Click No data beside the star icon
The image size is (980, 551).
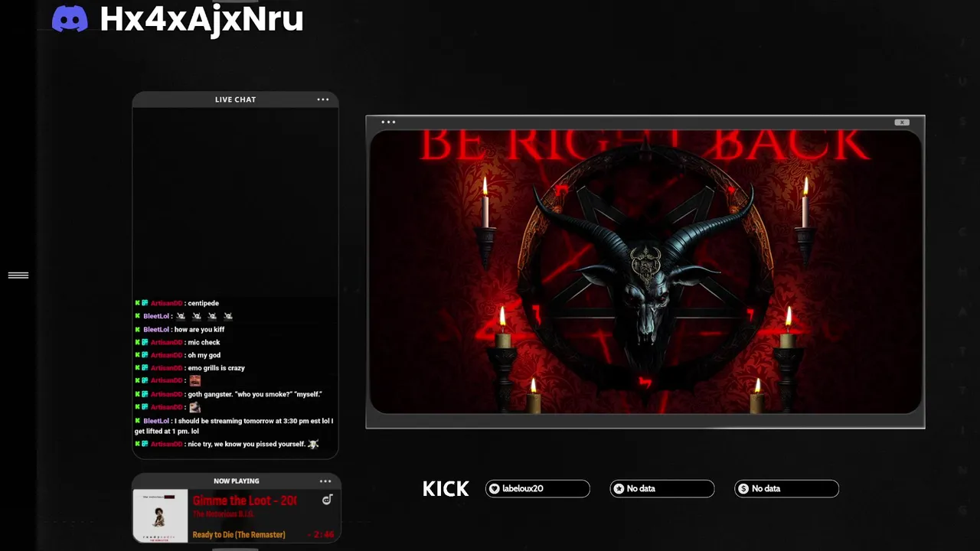click(x=641, y=489)
